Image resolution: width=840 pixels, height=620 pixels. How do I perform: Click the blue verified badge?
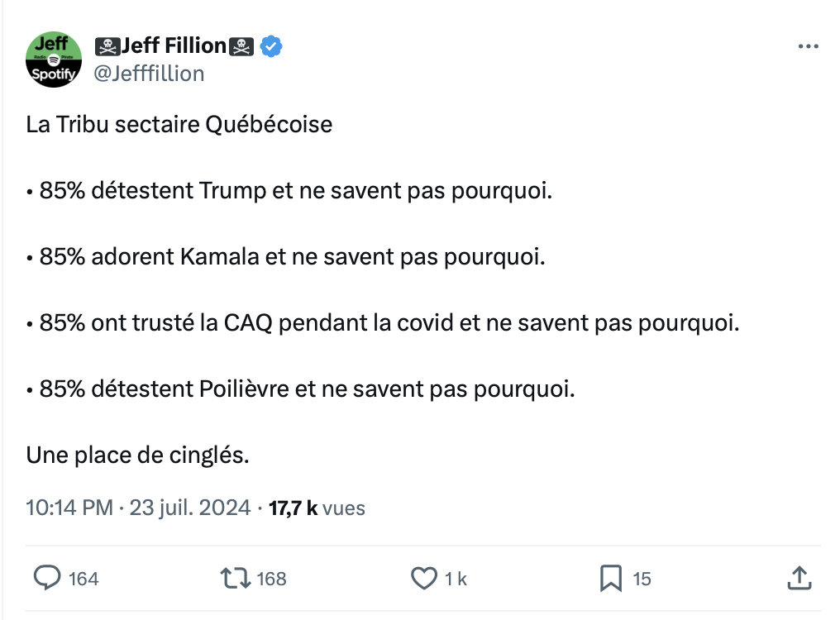tap(271, 46)
